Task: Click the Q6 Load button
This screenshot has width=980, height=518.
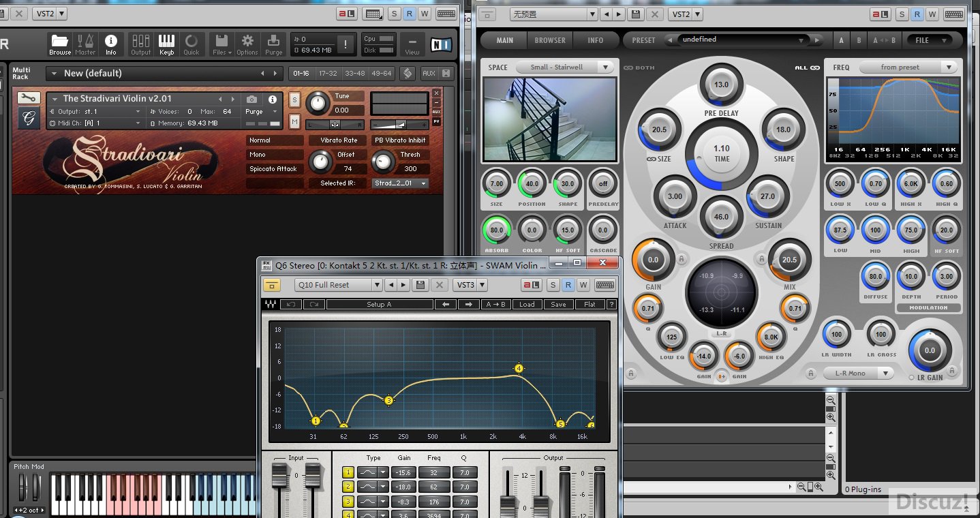Action: [527, 305]
